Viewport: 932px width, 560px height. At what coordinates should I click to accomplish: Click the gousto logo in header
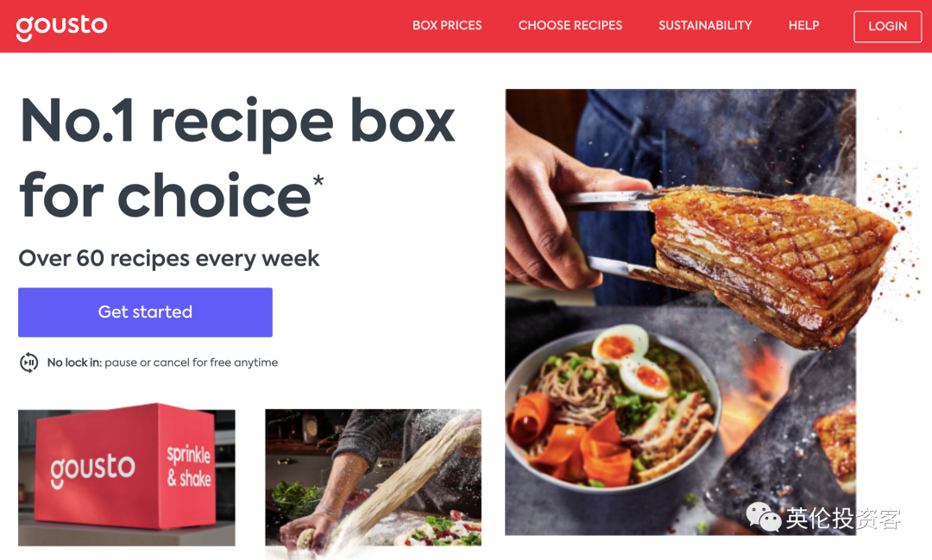[x=61, y=27]
